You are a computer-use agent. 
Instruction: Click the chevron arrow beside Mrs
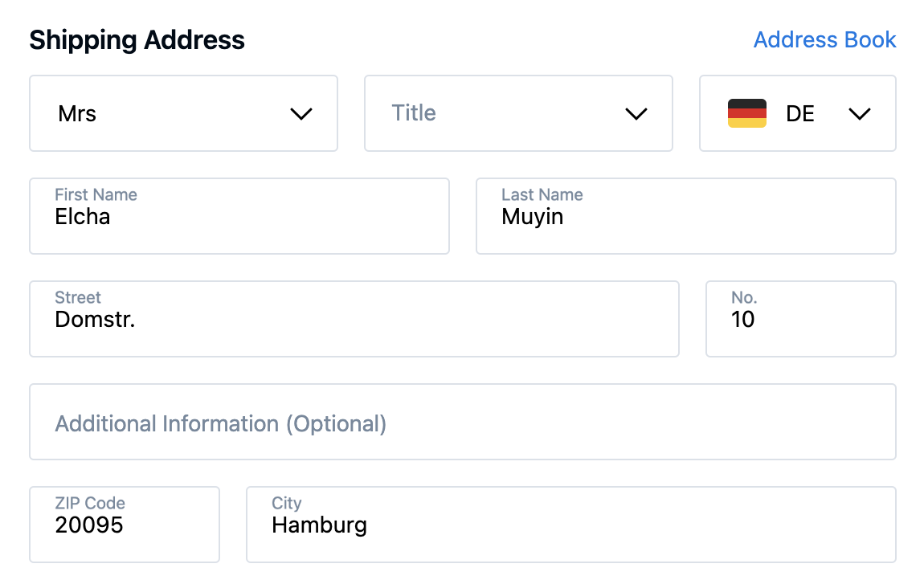(301, 114)
